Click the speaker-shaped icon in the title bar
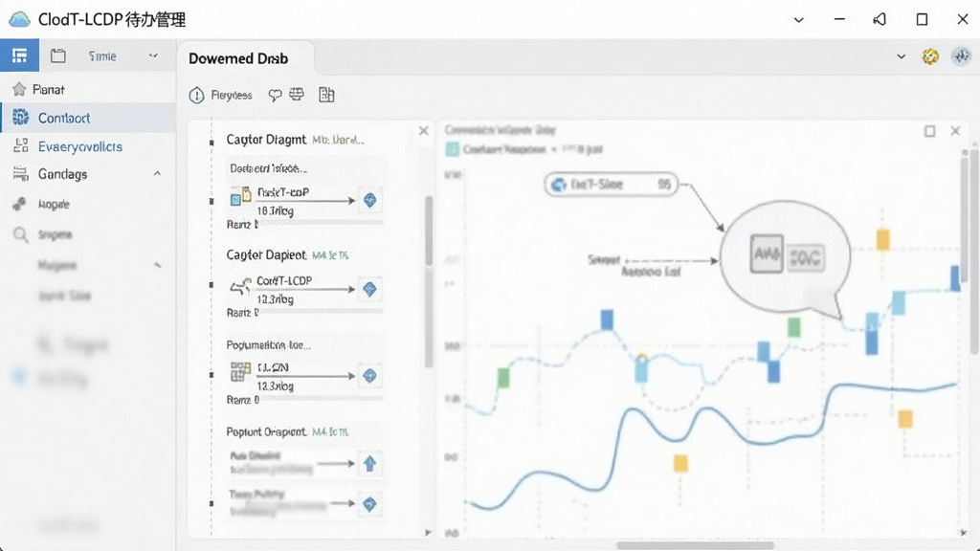 pos(880,19)
